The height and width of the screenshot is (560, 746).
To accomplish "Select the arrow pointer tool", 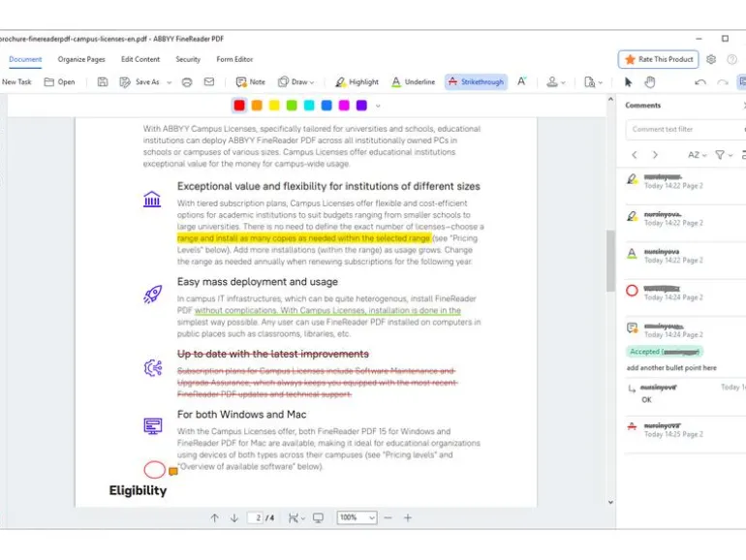I will point(628,81).
